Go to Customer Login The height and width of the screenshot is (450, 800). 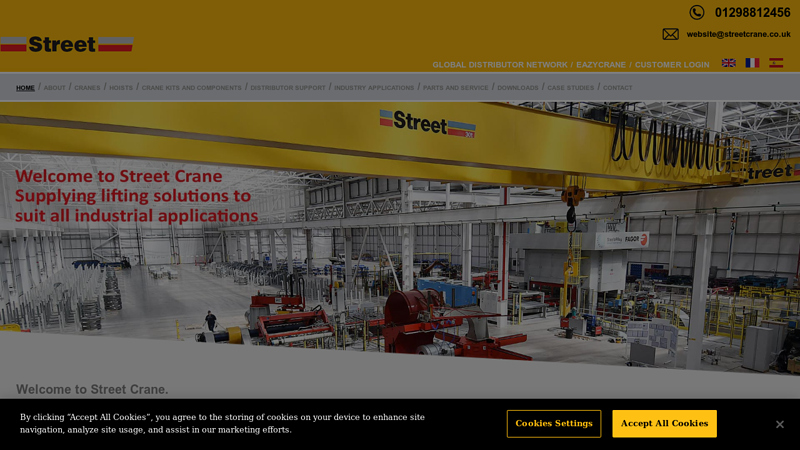[672, 65]
